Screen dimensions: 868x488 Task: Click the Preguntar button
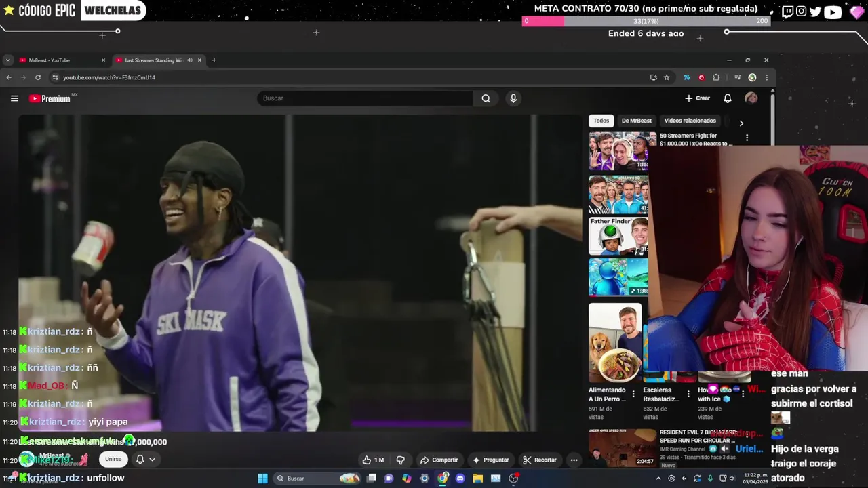pyautogui.click(x=490, y=460)
